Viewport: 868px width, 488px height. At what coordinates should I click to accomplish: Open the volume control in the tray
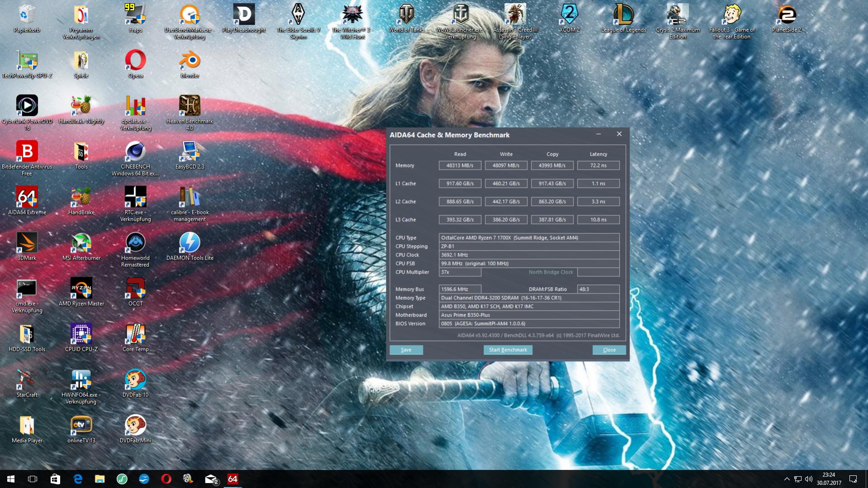(x=809, y=479)
